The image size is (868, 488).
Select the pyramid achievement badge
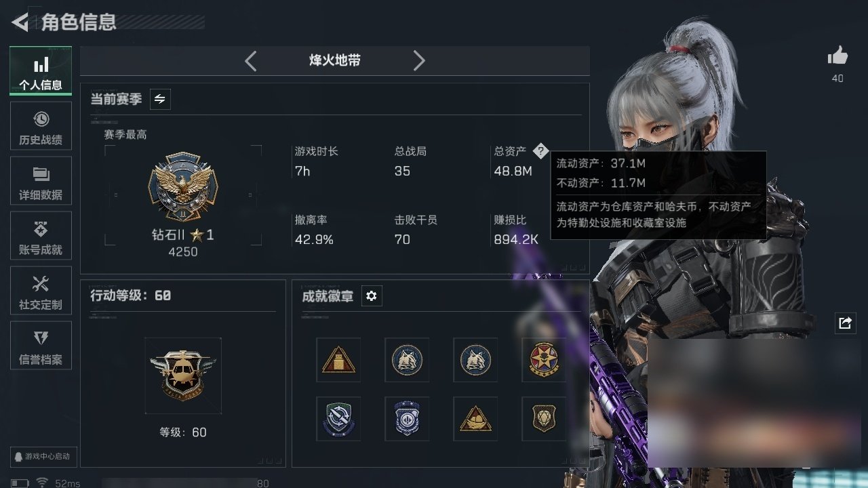click(338, 360)
